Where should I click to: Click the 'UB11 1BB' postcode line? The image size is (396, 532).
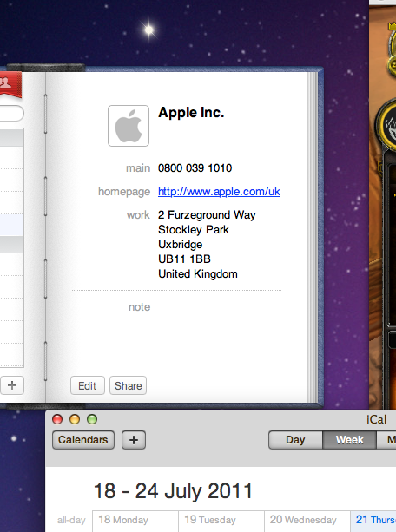pos(184,259)
